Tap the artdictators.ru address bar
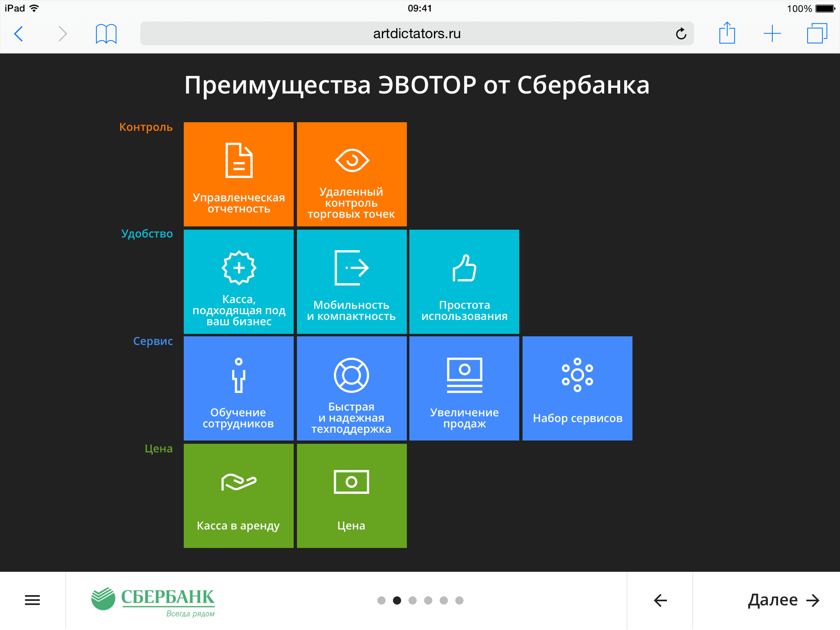The height and width of the screenshot is (630, 840). (x=416, y=34)
